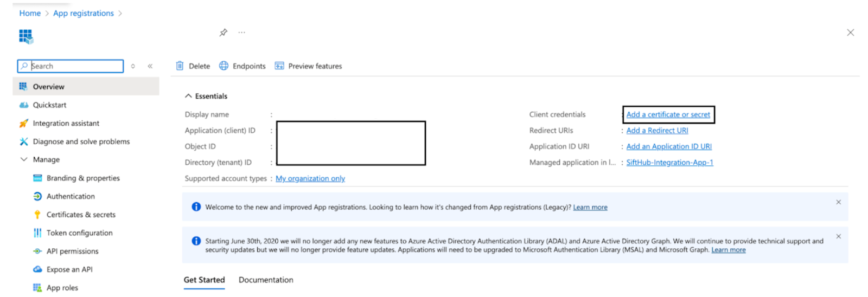Dismiss the ADAL deprecation notice banner
The height and width of the screenshot is (297, 868).
(x=838, y=236)
